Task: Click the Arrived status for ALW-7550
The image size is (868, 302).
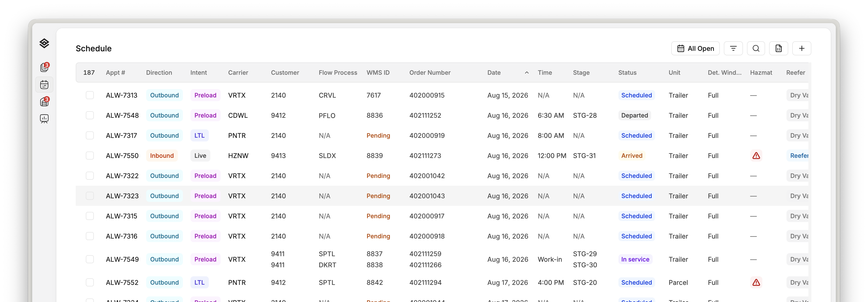Action: click(632, 155)
